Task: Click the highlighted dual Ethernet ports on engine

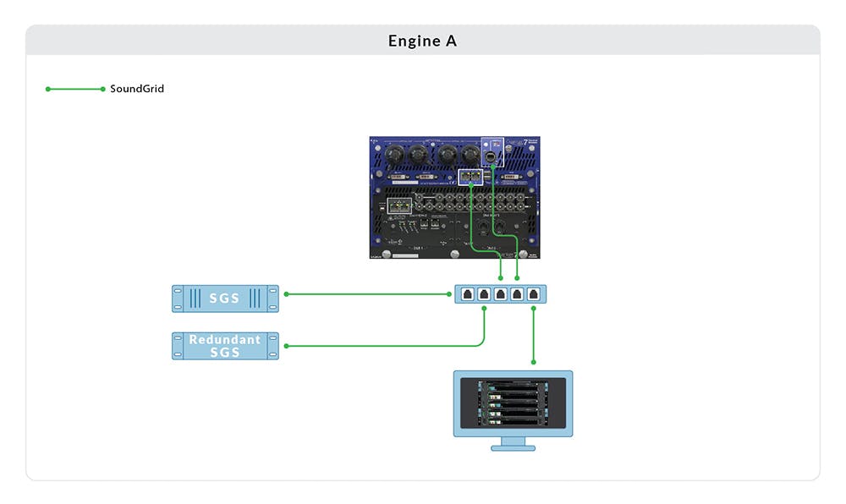Action: coord(469,177)
